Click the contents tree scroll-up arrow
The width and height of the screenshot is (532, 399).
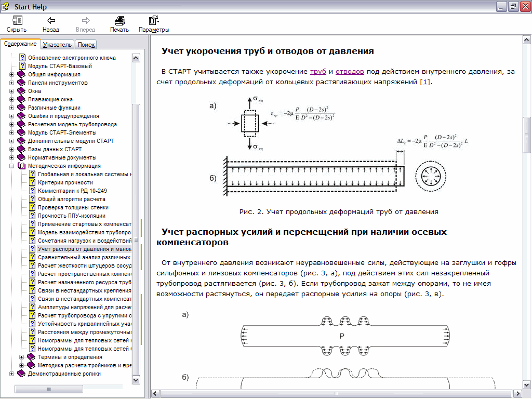point(136,58)
